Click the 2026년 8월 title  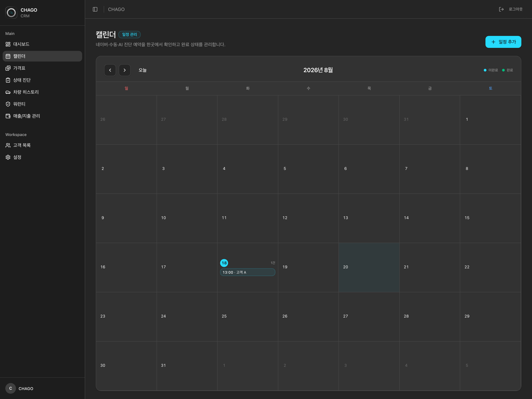318,70
